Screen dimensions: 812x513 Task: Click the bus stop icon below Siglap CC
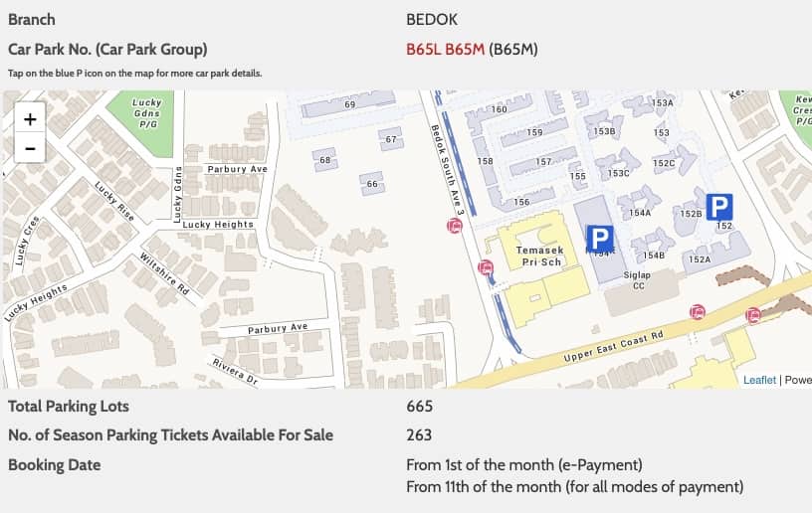(697, 312)
